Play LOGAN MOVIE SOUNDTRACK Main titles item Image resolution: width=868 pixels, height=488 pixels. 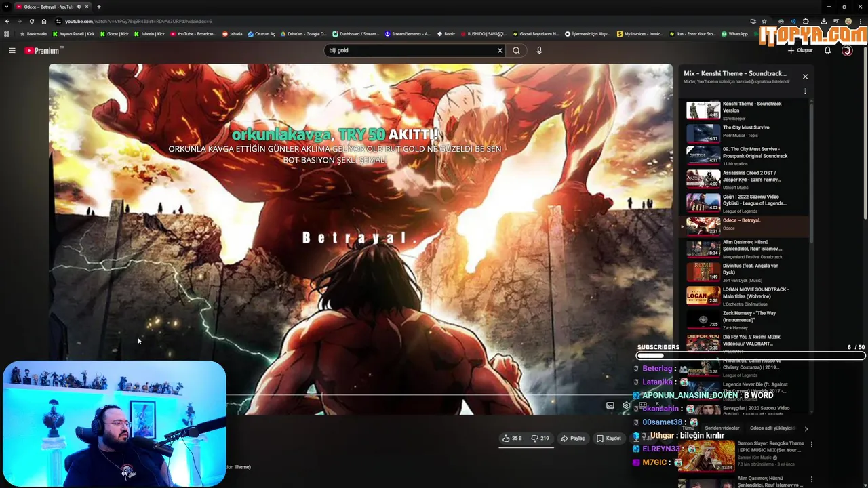click(x=744, y=296)
